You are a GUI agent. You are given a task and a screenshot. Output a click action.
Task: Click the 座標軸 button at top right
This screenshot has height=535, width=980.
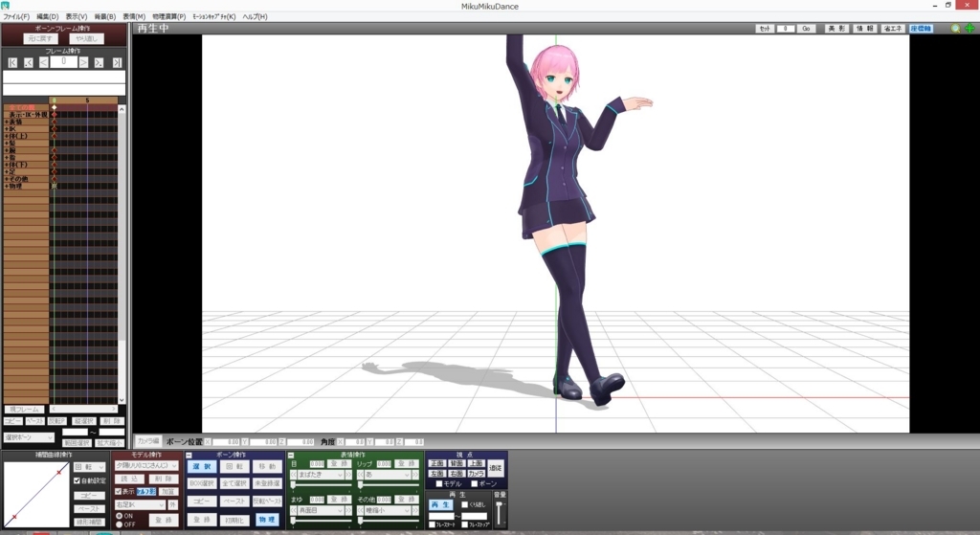click(x=921, y=29)
